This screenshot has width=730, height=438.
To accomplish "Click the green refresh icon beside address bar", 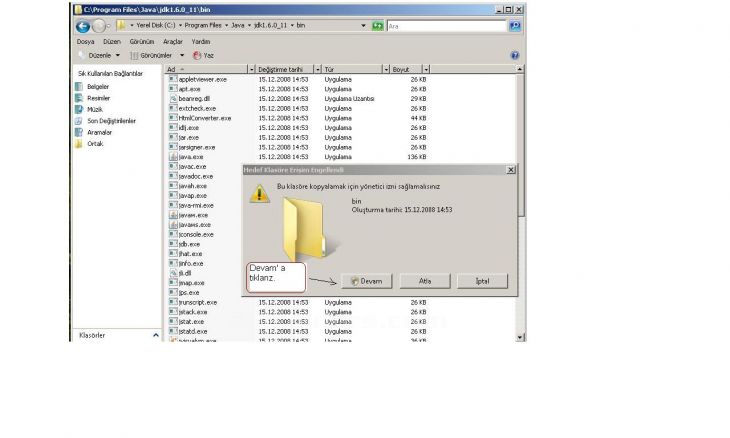I will [x=378, y=26].
